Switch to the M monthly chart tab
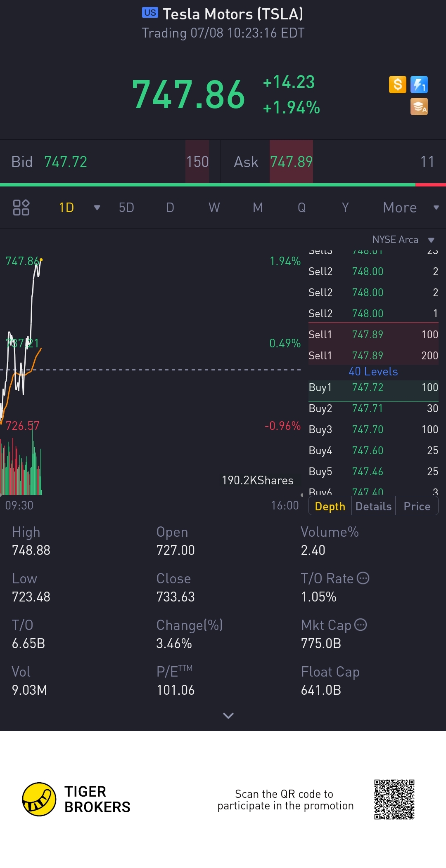446x868 pixels. tap(258, 208)
